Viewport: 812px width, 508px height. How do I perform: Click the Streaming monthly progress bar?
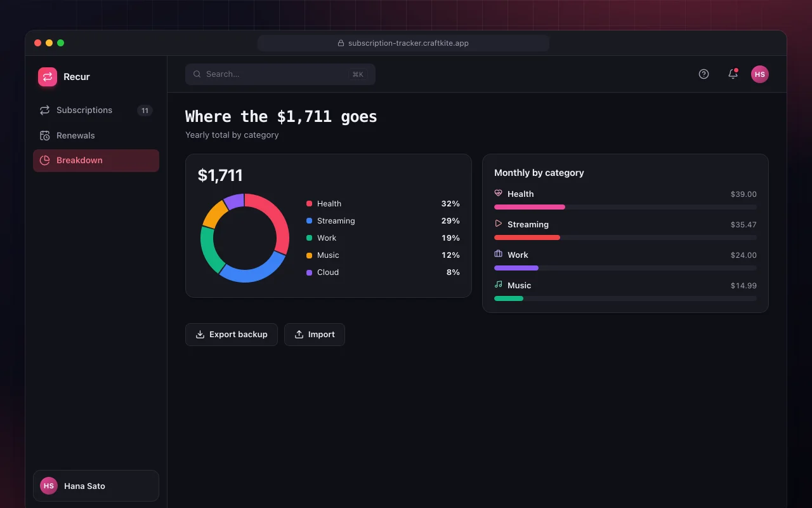(x=625, y=237)
